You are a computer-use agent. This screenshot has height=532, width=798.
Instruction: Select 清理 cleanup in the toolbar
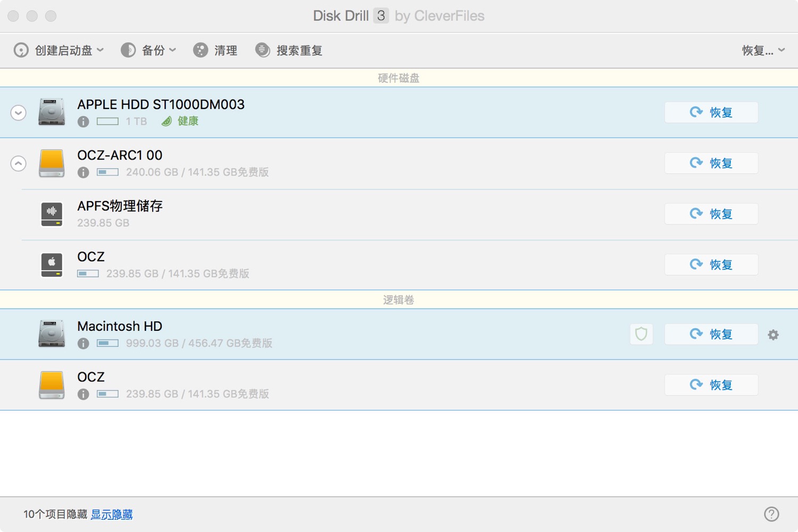click(215, 51)
